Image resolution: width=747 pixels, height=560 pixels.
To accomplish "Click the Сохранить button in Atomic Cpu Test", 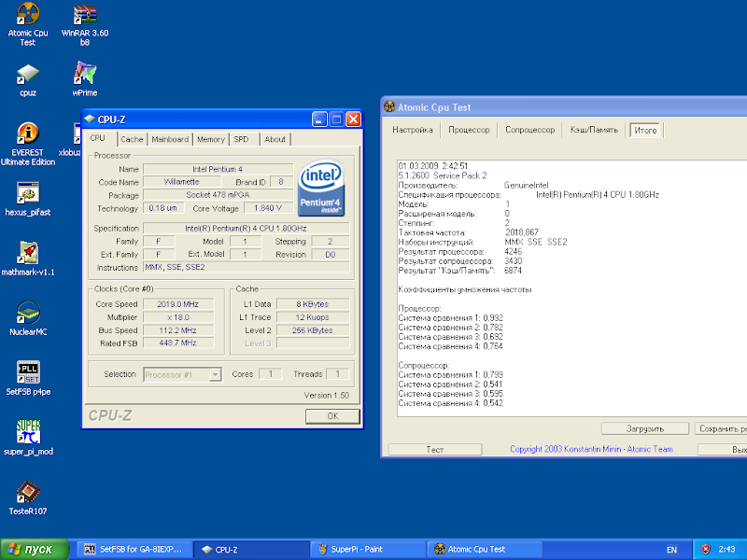I will (720, 428).
